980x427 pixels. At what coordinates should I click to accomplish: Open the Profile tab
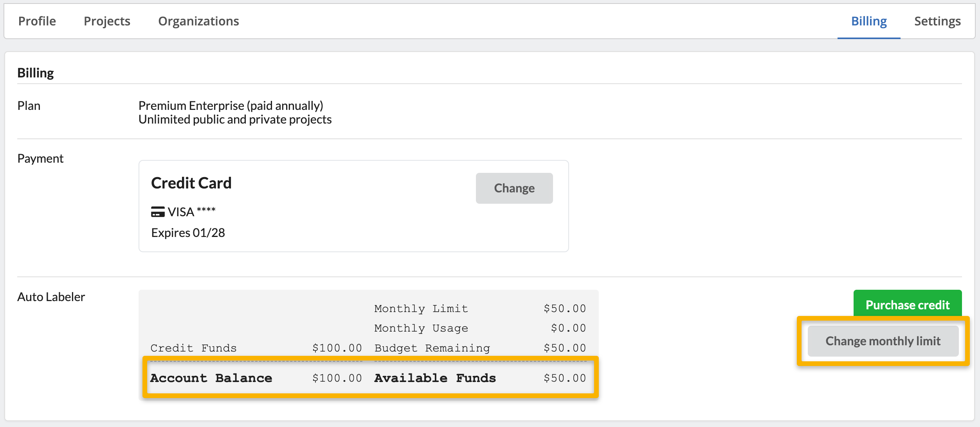(x=37, y=21)
